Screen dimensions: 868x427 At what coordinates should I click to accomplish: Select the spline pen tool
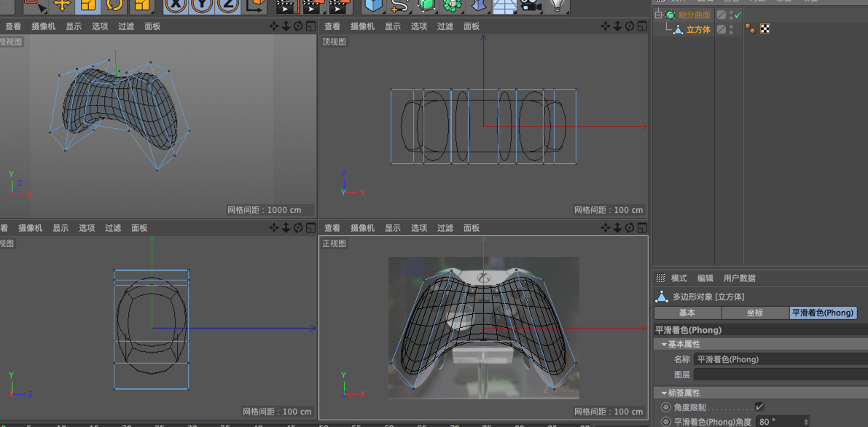(x=399, y=5)
